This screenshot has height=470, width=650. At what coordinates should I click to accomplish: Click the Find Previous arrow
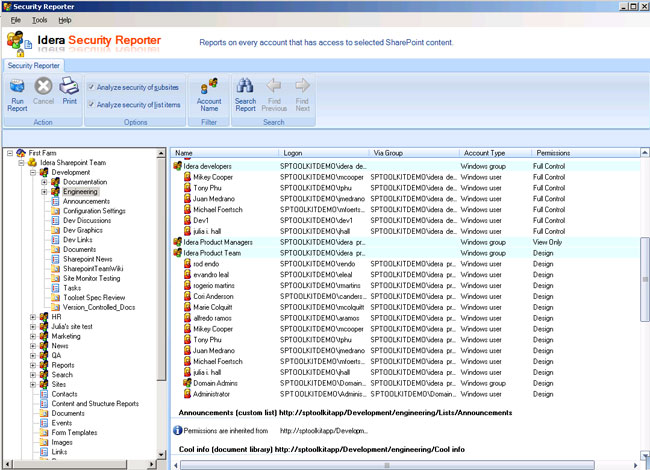[x=274, y=85]
